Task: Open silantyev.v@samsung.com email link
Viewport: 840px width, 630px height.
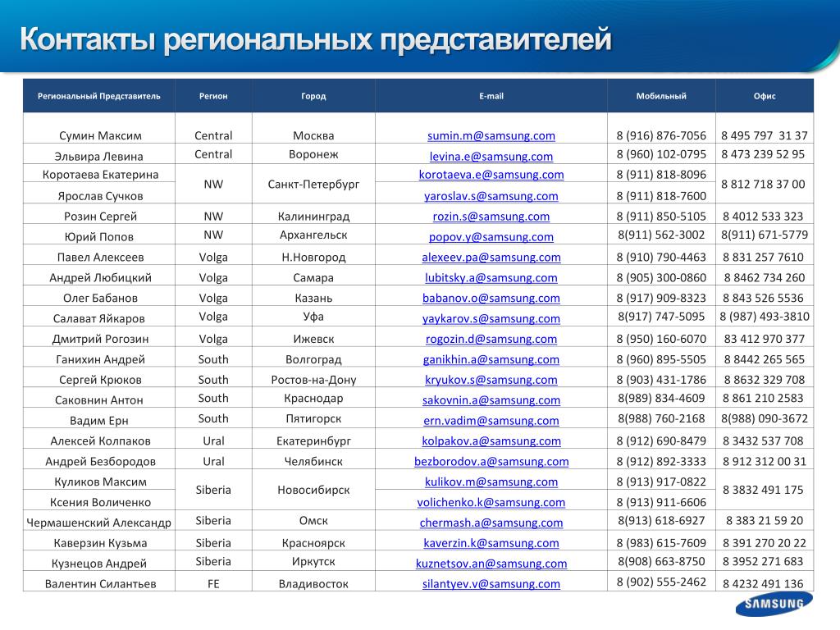Action: tap(491, 584)
